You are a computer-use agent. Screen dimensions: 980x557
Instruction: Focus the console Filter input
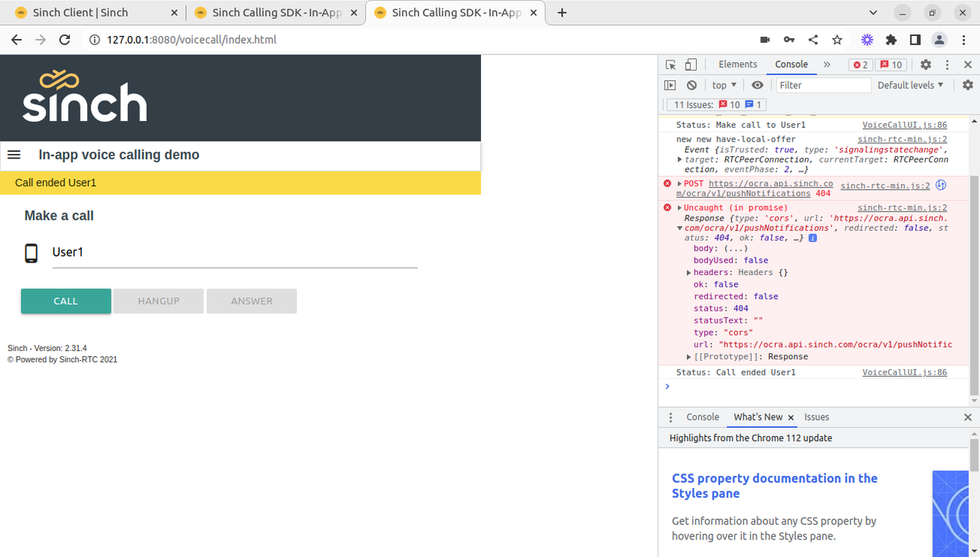pos(824,85)
